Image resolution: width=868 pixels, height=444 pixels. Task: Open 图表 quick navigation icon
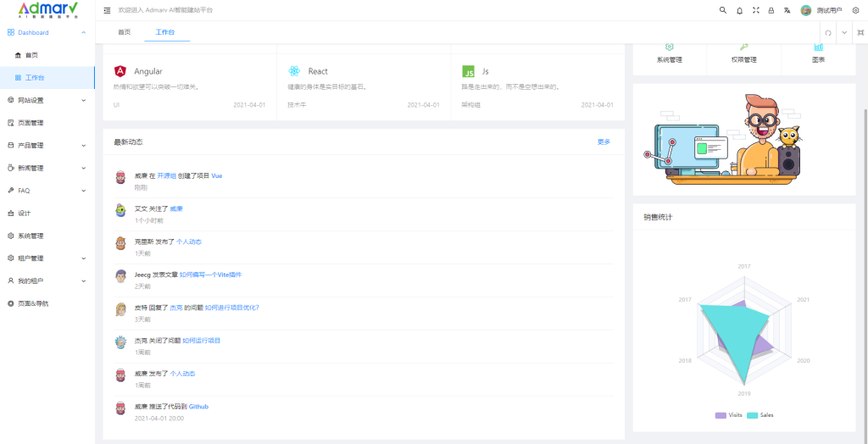click(818, 47)
